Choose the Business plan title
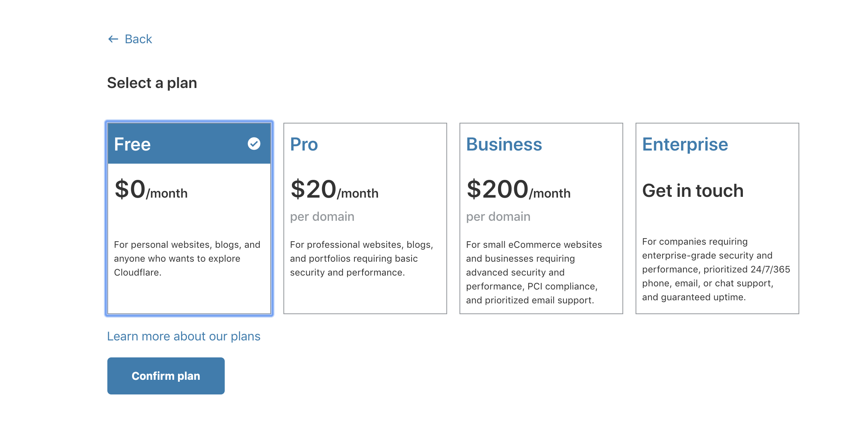This screenshot has width=868, height=440. coord(504,144)
